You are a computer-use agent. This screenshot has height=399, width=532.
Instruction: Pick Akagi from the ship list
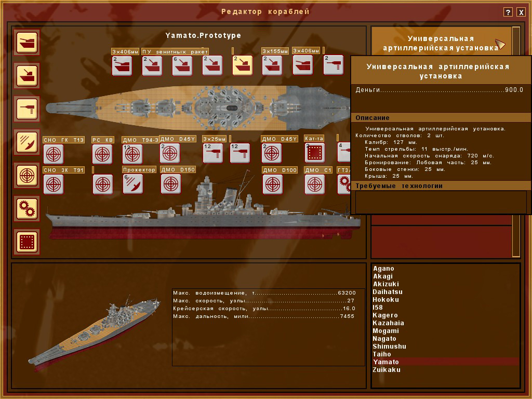click(x=383, y=276)
